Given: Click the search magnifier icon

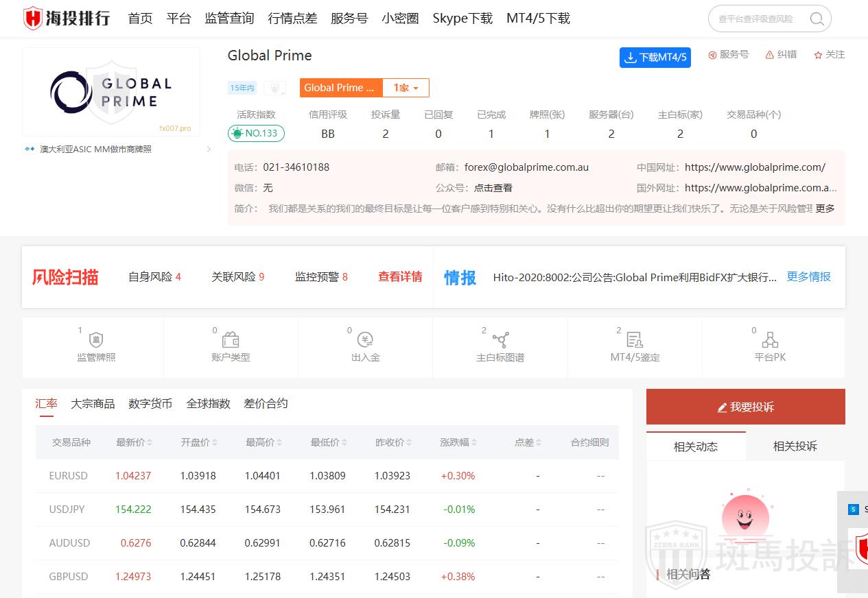Looking at the screenshot, I should [817, 19].
